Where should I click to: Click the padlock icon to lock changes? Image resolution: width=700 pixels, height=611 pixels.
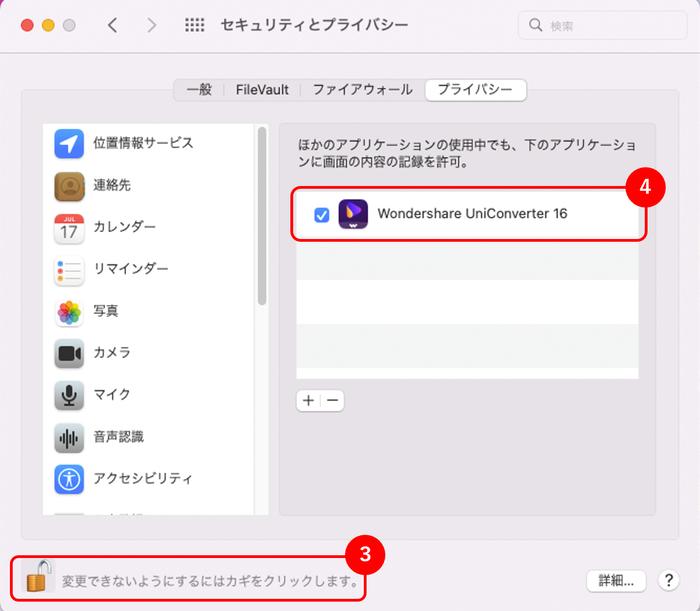[38, 577]
